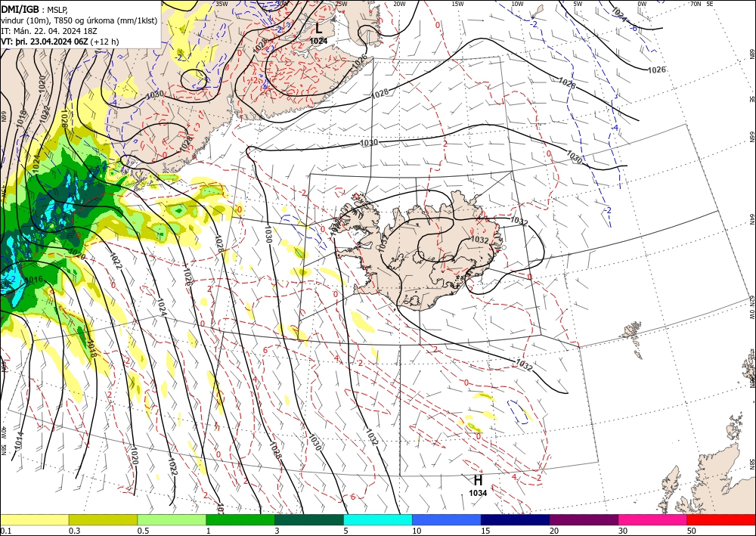Click the legend scale label 0.1

[5, 531]
